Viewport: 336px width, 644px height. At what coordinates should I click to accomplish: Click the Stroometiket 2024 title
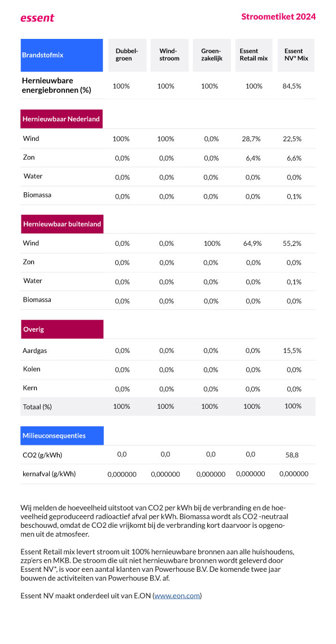pos(278,16)
